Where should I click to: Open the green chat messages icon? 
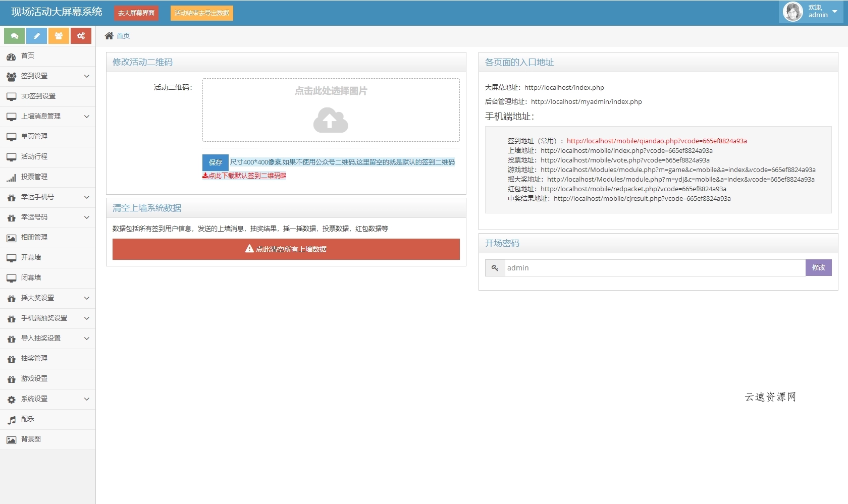(x=14, y=36)
